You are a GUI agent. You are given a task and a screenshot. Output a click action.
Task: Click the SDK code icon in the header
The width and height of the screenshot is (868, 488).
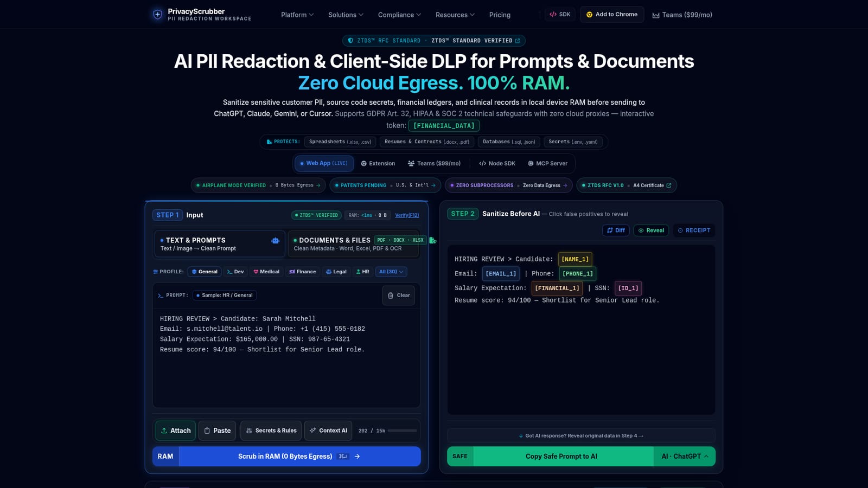click(553, 15)
